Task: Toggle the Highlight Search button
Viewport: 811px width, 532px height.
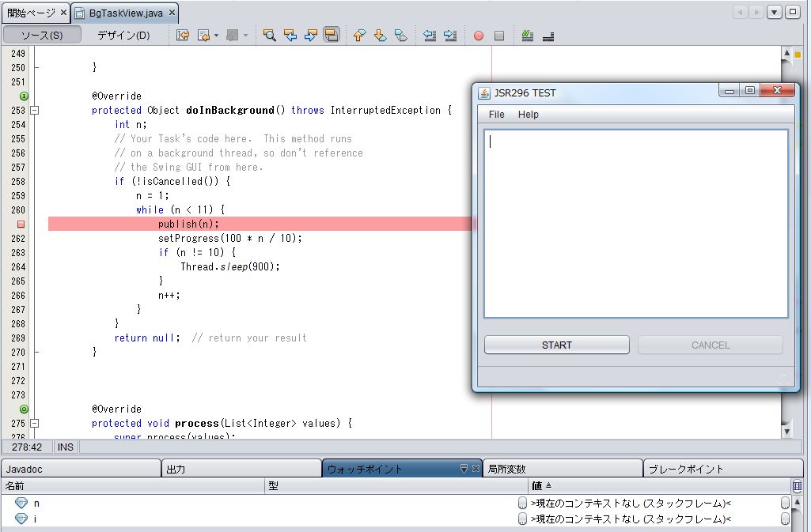Action: (332, 36)
